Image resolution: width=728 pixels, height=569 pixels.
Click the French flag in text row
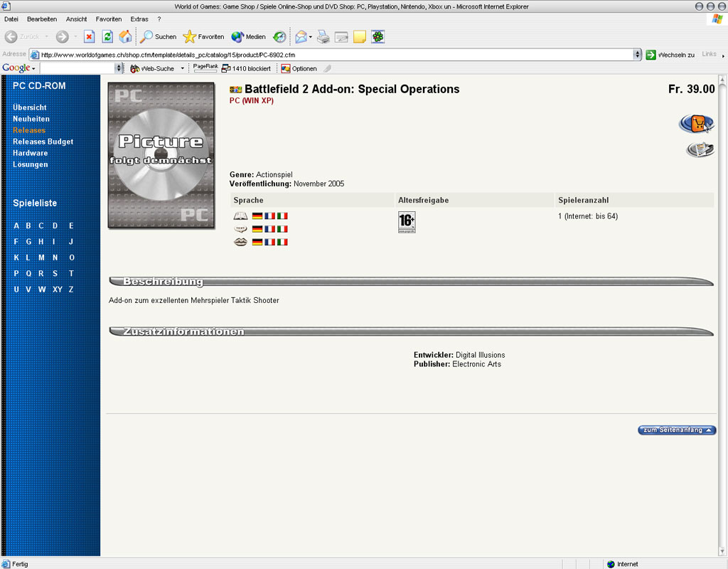[269, 229]
